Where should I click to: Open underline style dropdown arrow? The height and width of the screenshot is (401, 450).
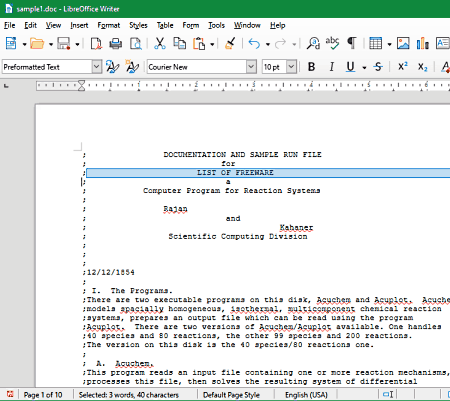pos(364,68)
